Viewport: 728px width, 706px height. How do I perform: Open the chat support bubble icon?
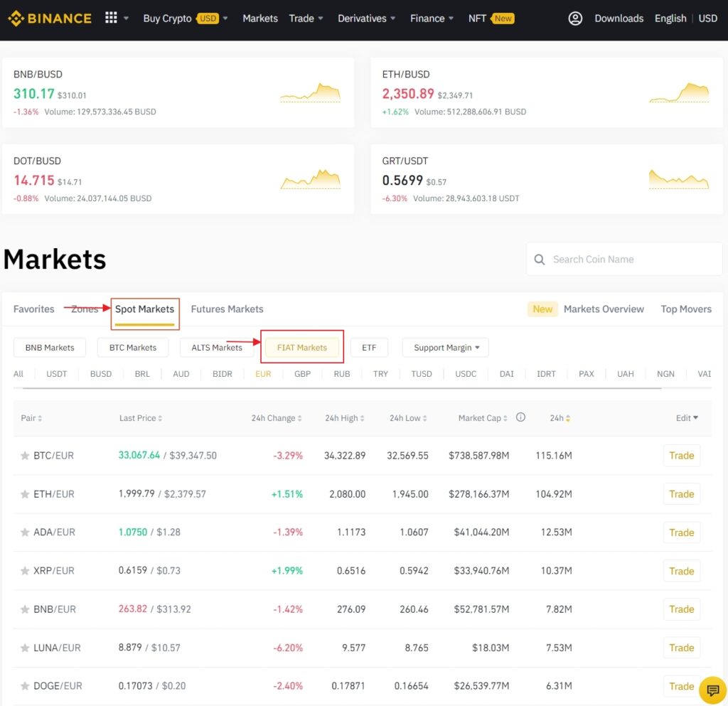pyautogui.click(x=711, y=690)
